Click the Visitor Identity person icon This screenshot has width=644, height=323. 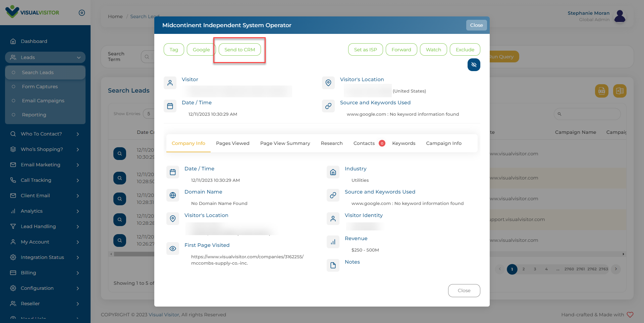point(333,219)
